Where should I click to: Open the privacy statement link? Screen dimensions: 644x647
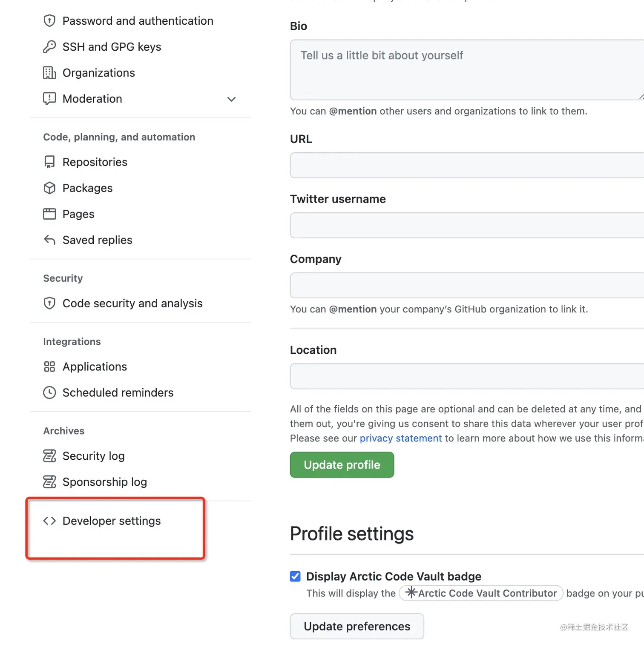[x=400, y=438]
